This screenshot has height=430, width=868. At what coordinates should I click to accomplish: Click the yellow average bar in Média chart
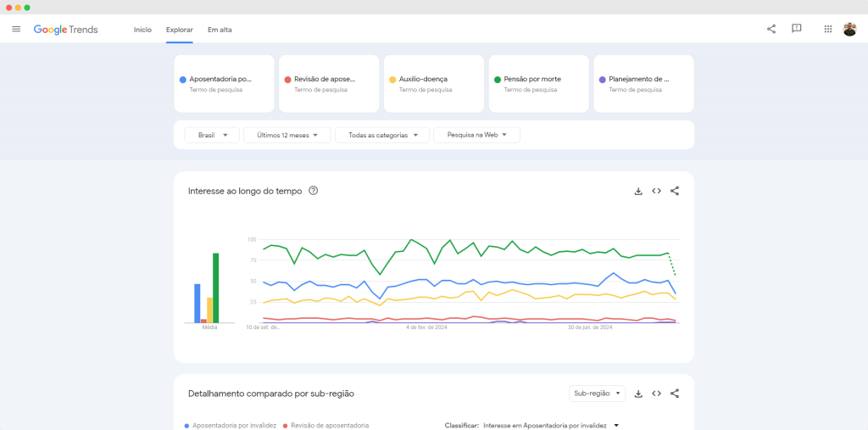(210, 310)
